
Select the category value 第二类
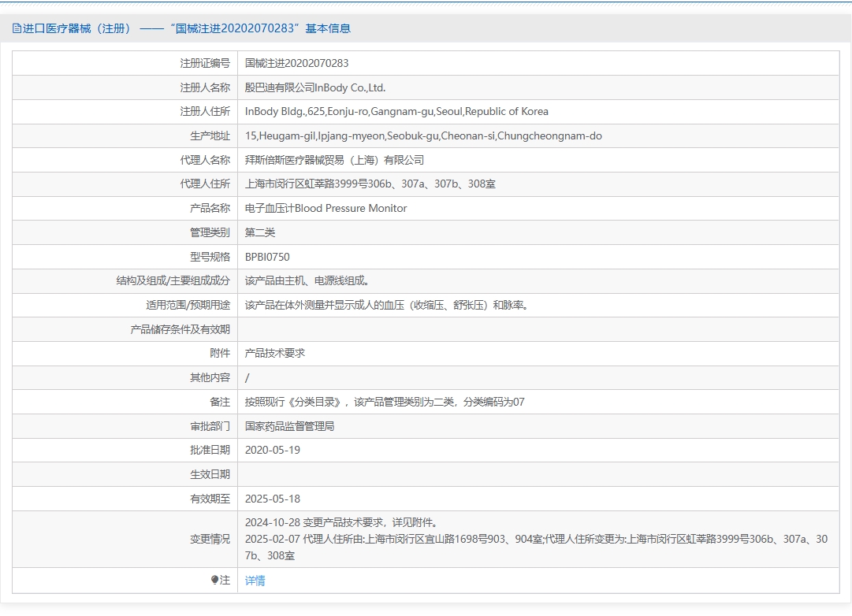[260, 232]
